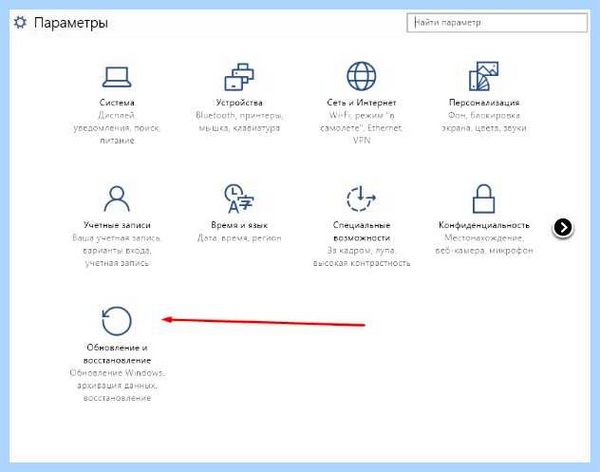Click 'За кадром, лупа, высокая контрастность' text
Image resolution: width=600 pixels, height=472 pixels.
point(361,256)
